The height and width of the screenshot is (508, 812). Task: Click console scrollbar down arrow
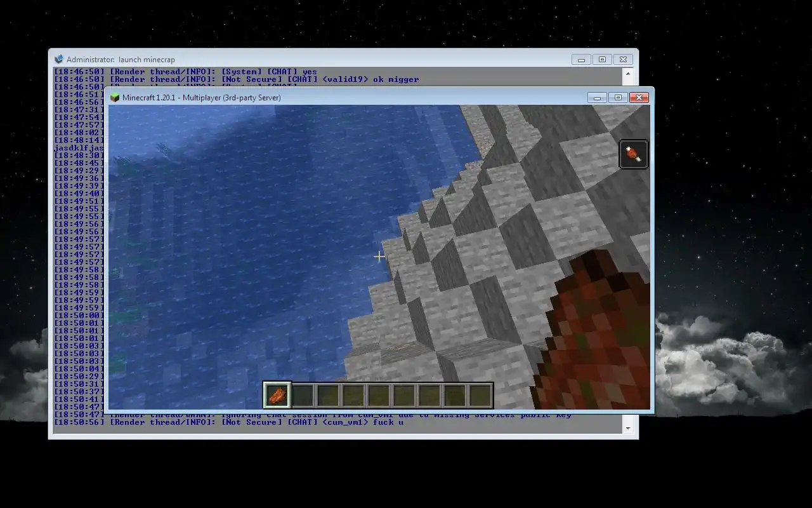(628, 428)
